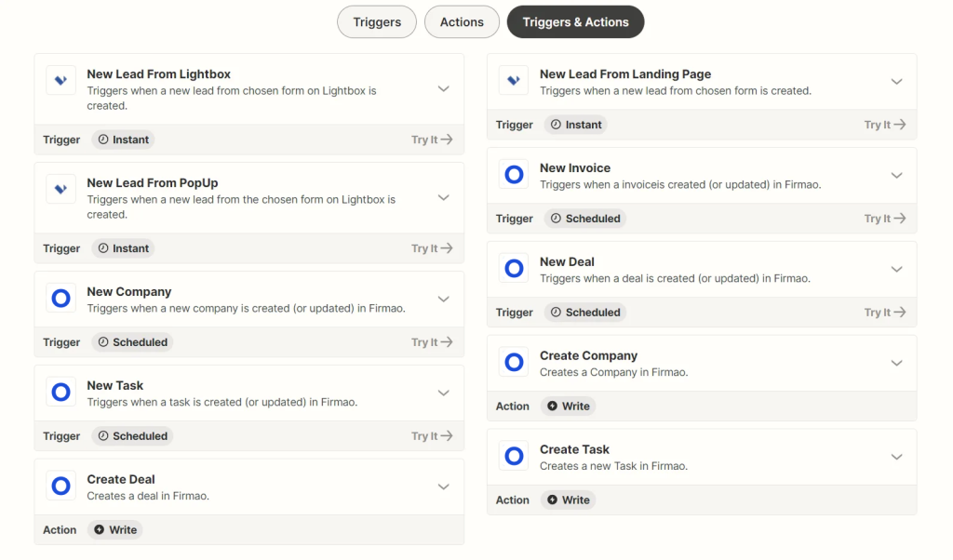Expand the New Lead From Lightbox chevron
953x560 pixels.
tap(443, 88)
